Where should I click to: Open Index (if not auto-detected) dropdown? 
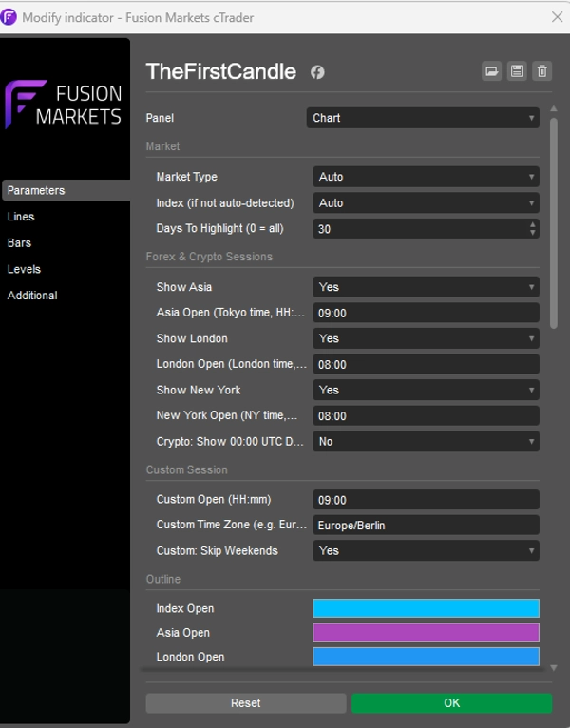[427, 202]
